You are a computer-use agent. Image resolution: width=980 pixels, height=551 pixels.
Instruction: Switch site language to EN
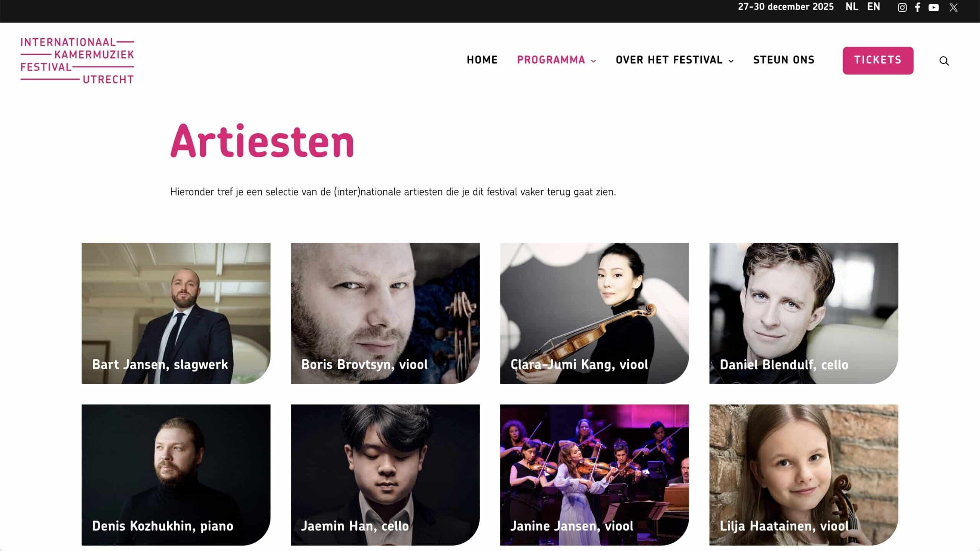tap(873, 7)
